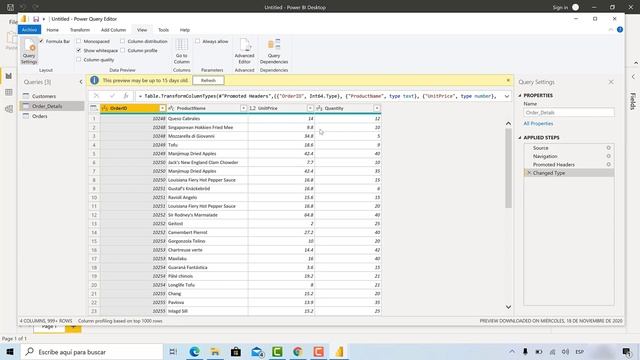Open the Advanced Editor
The image size is (640, 360).
point(244,51)
